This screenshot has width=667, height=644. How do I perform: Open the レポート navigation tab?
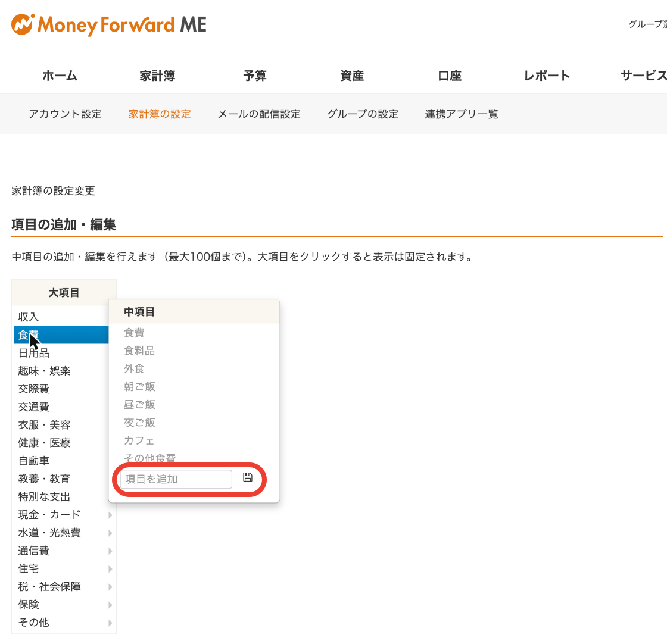point(547,76)
